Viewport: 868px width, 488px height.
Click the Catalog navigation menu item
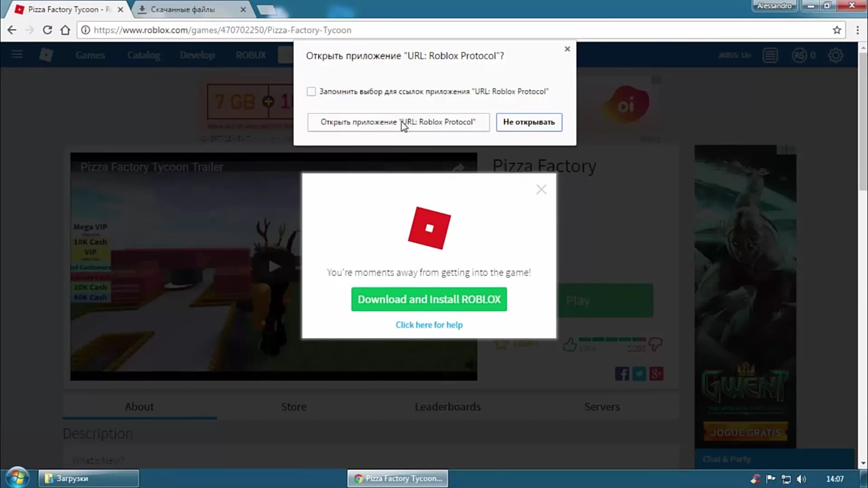coord(144,55)
